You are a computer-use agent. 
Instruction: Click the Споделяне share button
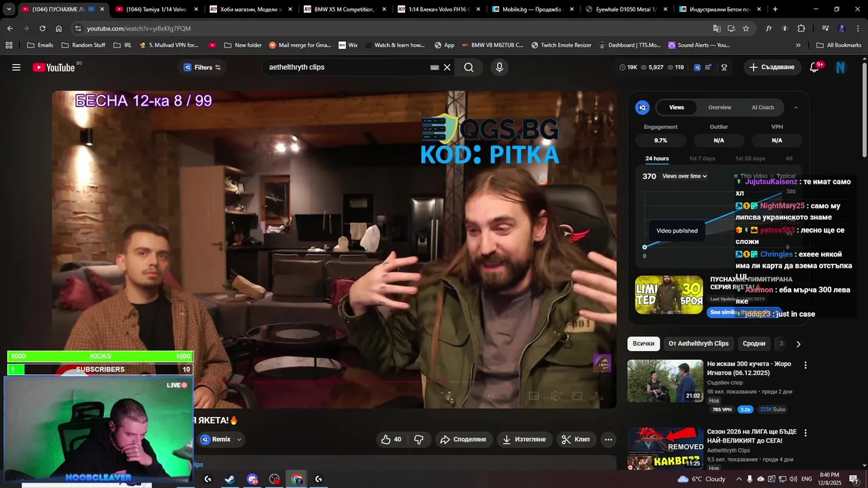tap(463, 439)
